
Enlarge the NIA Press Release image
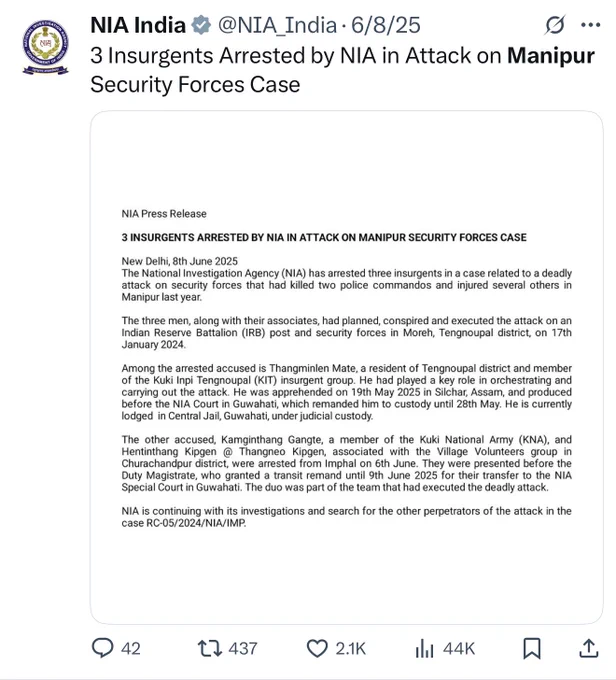click(347, 367)
